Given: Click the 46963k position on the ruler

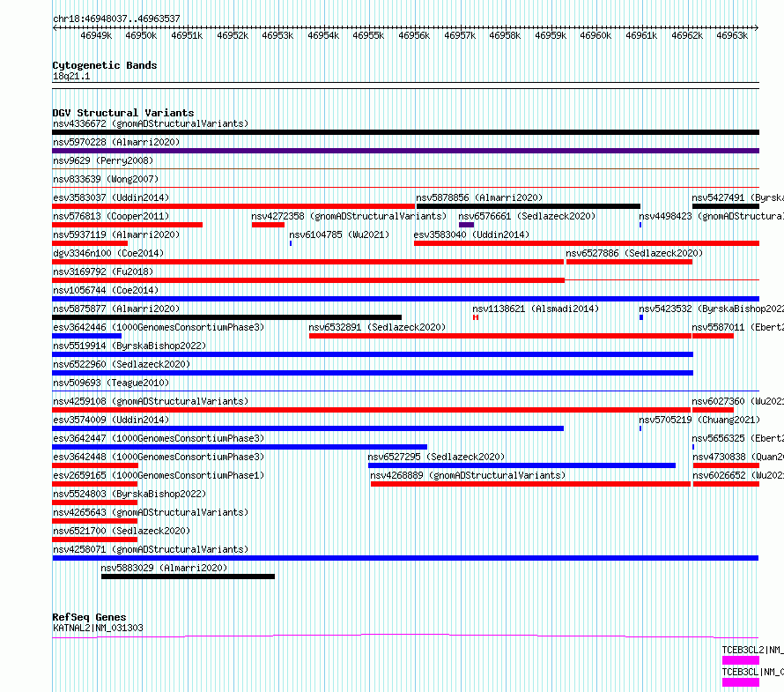Looking at the screenshot, I should (732, 35).
